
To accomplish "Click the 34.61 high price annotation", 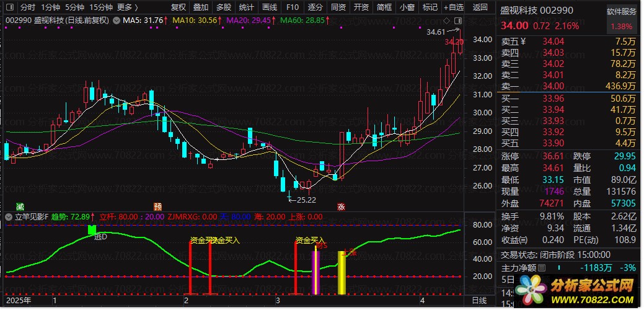I will point(435,32).
